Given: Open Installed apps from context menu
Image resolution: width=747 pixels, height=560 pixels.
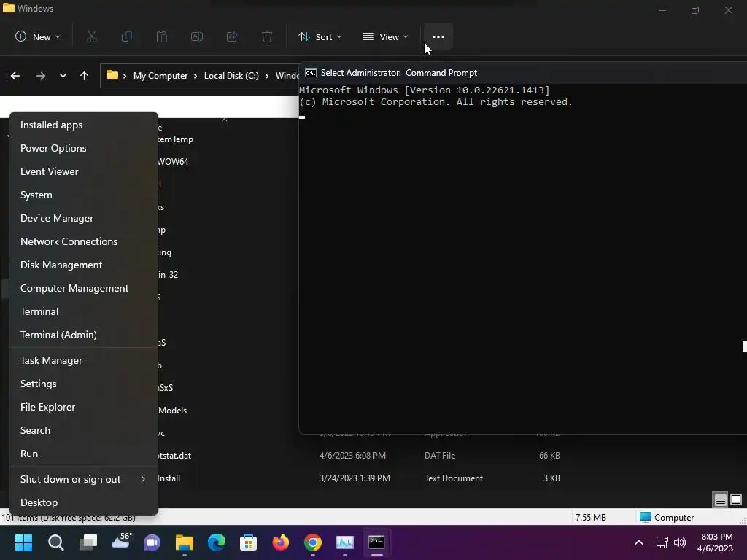Looking at the screenshot, I should [84, 125].
